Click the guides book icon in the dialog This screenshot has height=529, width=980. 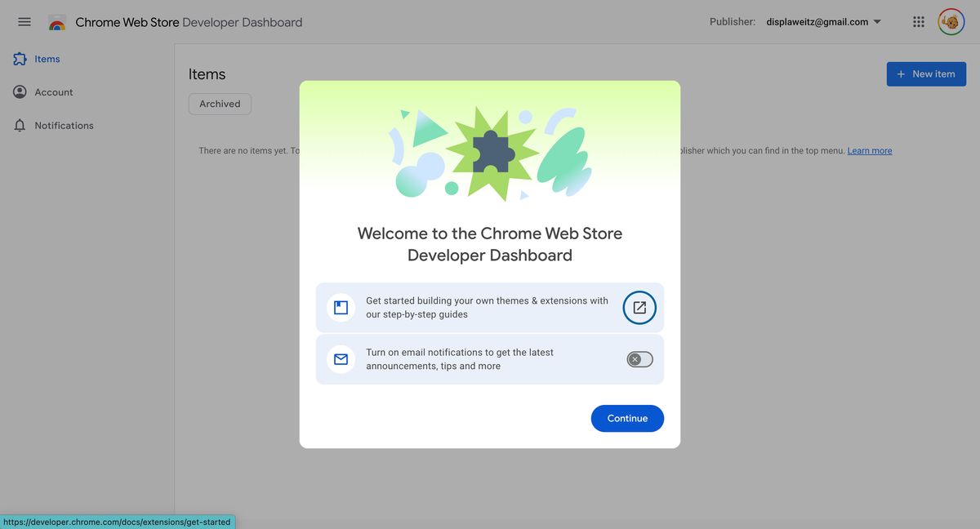pos(340,307)
